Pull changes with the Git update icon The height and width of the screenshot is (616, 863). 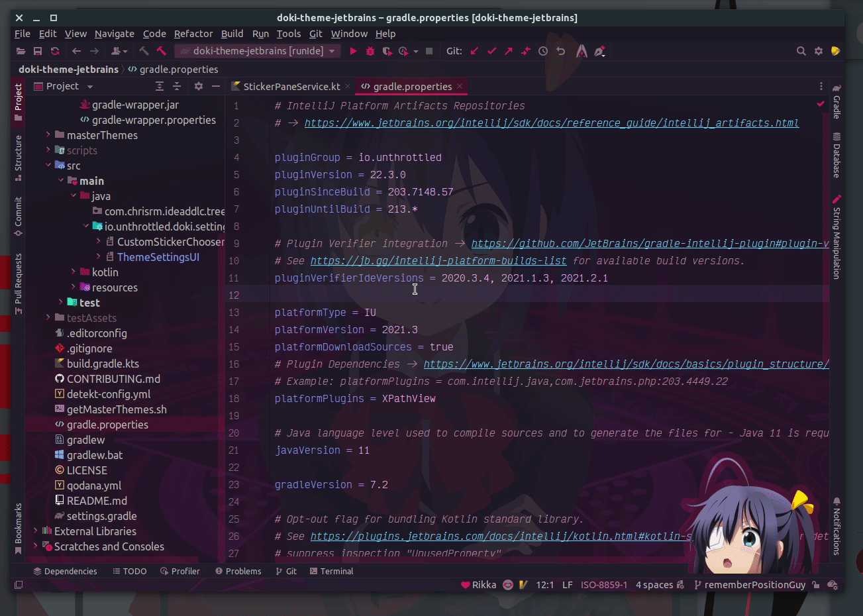pyautogui.click(x=474, y=51)
